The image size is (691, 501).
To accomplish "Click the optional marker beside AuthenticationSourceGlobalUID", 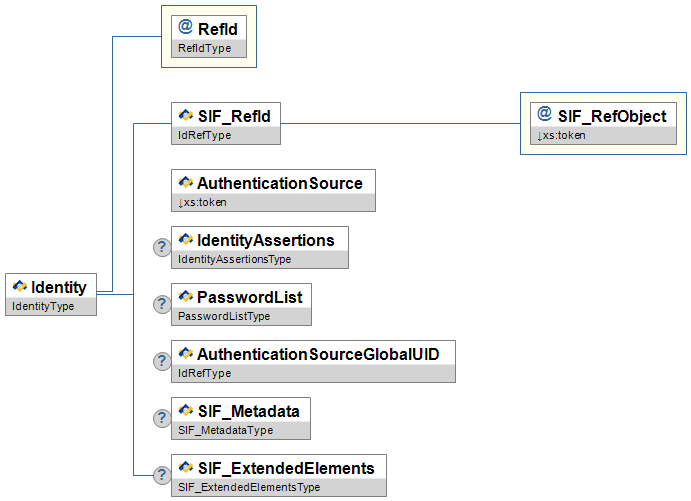I will (160, 361).
